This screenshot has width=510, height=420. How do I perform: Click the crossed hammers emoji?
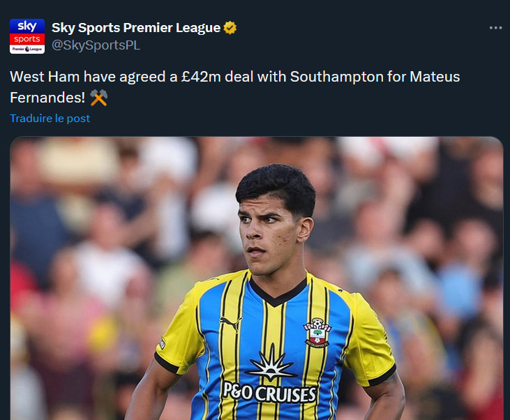pyautogui.click(x=99, y=97)
